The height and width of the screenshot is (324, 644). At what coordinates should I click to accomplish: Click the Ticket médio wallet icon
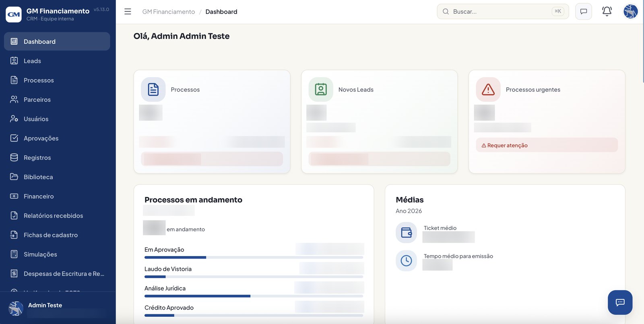[x=406, y=233]
